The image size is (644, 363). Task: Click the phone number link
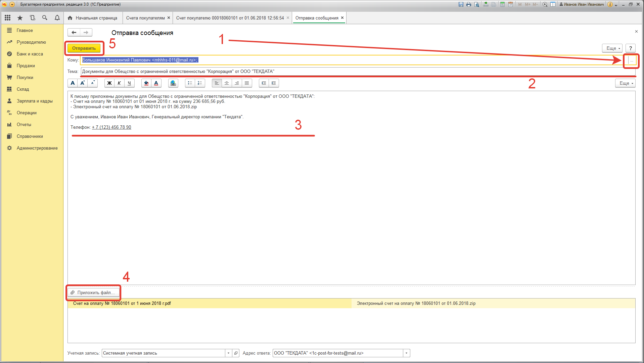[111, 127]
